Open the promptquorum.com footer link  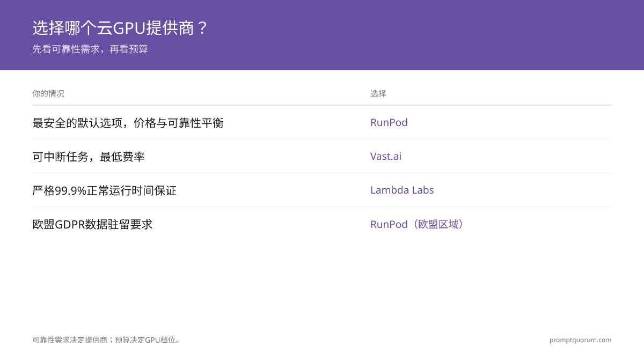coord(580,340)
